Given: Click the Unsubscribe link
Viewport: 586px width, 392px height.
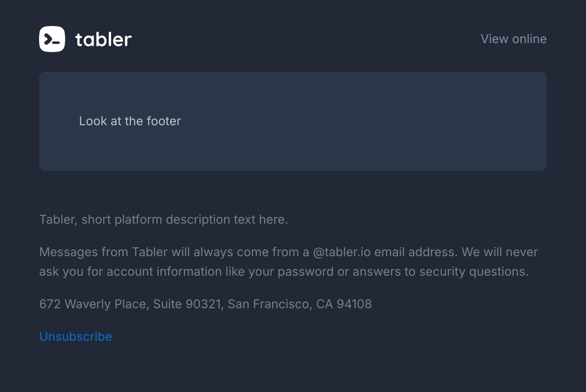Looking at the screenshot, I should (76, 337).
